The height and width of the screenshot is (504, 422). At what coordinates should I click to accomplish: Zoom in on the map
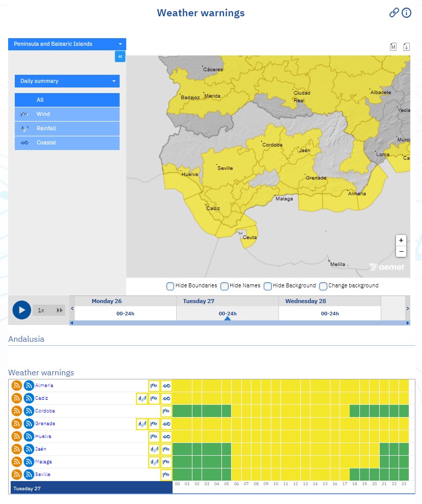point(401,240)
